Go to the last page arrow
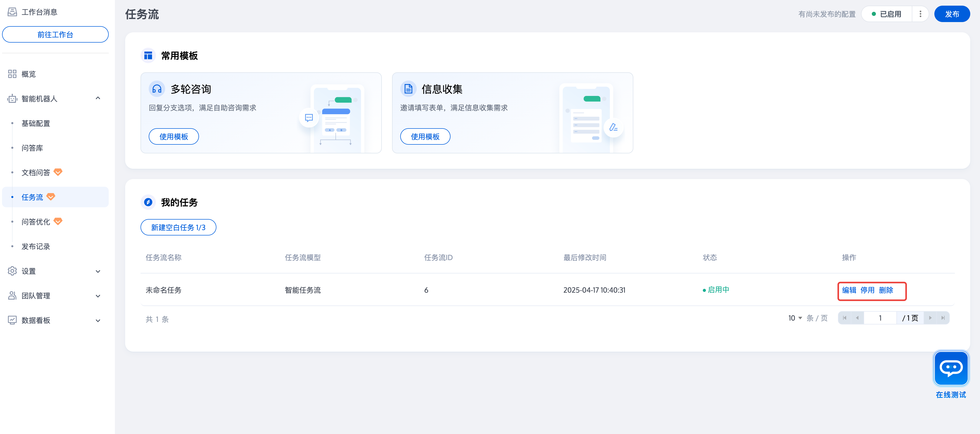The height and width of the screenshot is (434, 980). pos(943,318)
